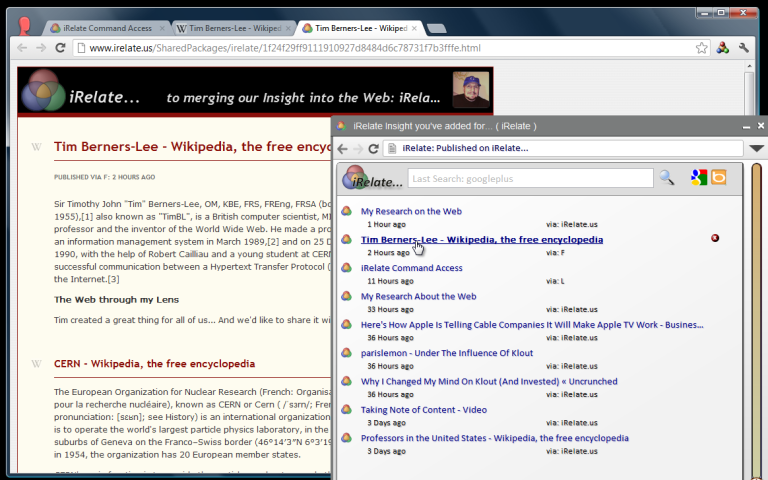Click the user avatar photo in header
This screenshot has width=768, height=480.
click(471, 90)
